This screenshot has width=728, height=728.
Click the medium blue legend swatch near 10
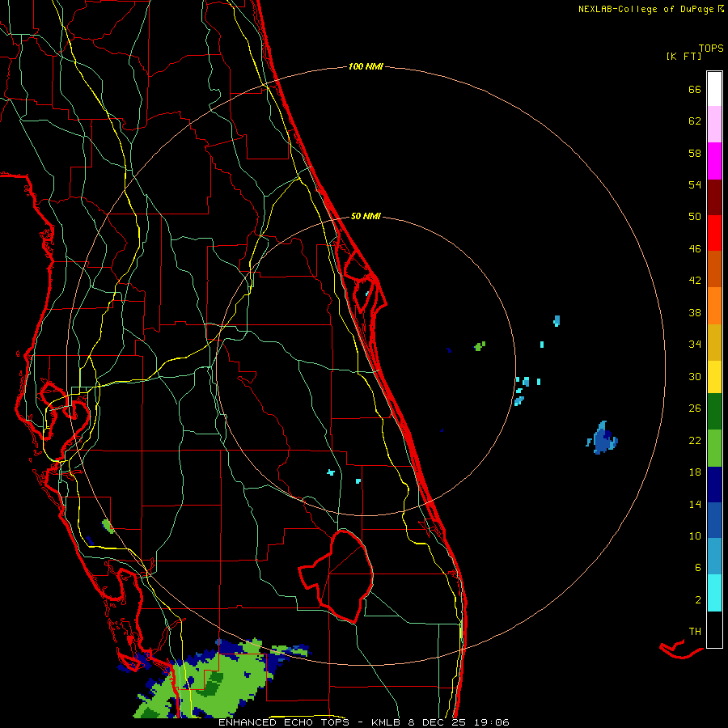point(714,520)
